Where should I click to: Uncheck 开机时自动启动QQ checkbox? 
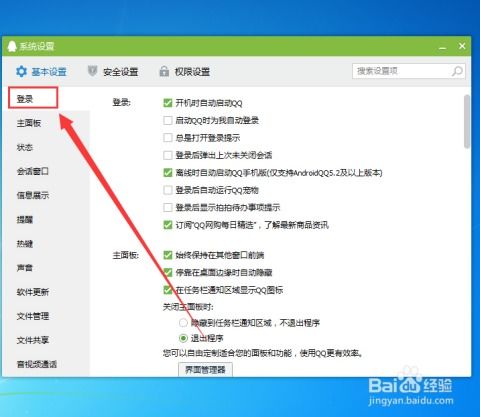click(x=168, y=103)
